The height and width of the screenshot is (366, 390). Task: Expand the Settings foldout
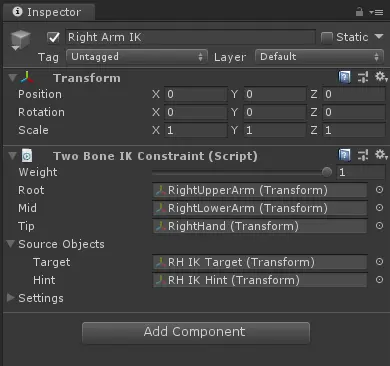(11, 298)
